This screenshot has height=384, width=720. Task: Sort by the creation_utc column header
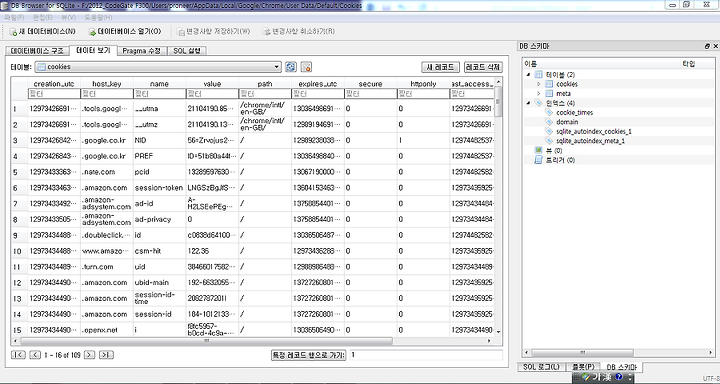click(54, 84)
